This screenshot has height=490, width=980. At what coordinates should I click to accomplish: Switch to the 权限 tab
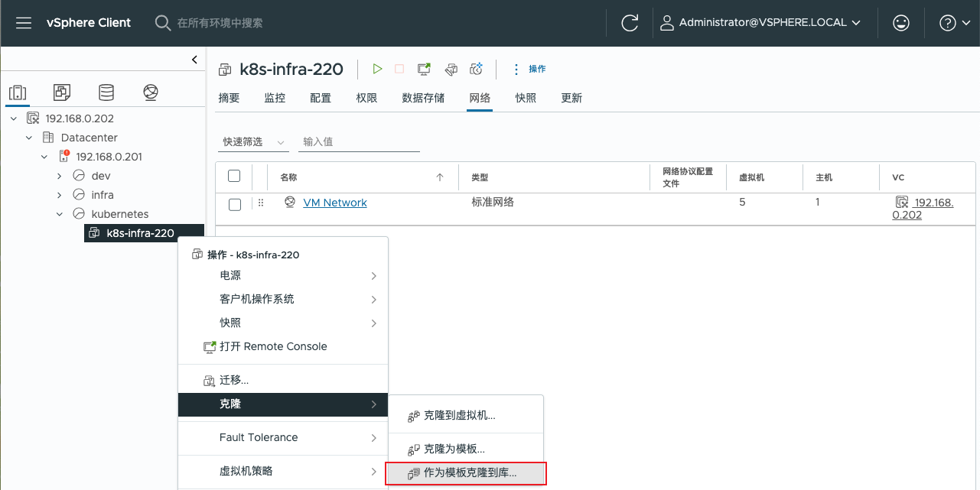tap(366, 98)
